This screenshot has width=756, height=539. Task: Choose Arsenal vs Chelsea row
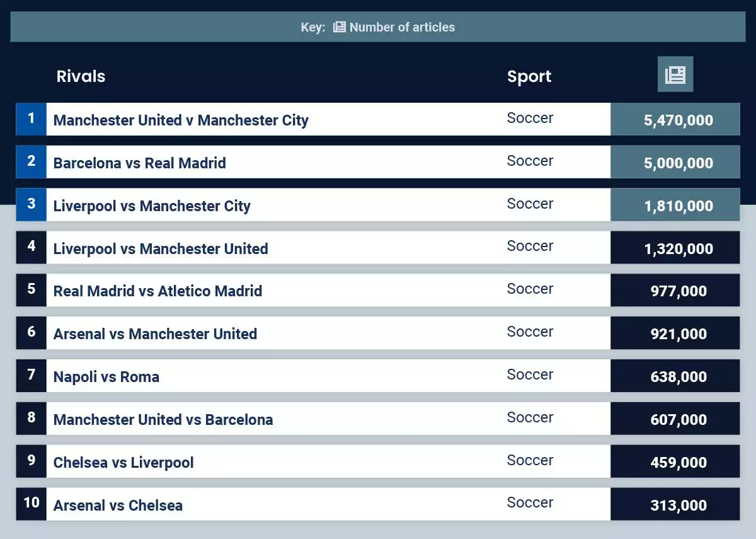pos(378,504)
